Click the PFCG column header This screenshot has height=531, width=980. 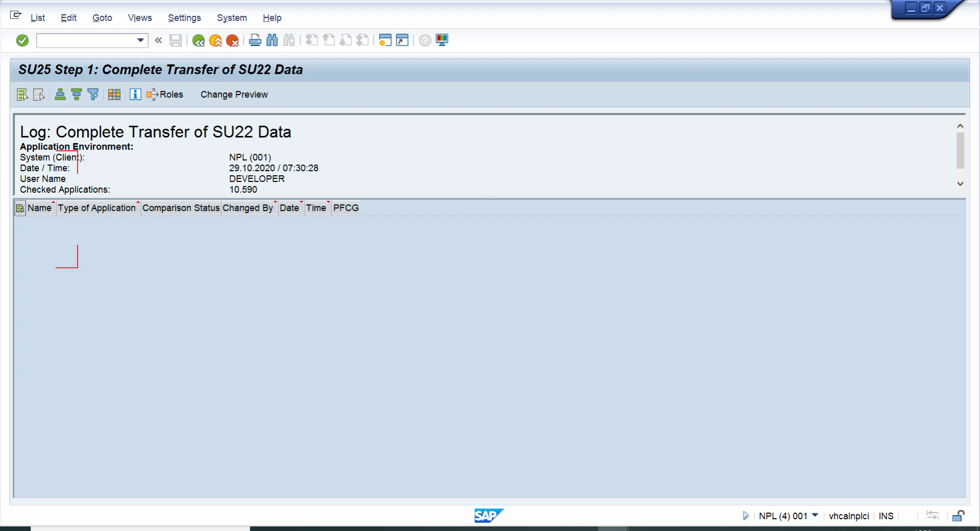[346, 208]
